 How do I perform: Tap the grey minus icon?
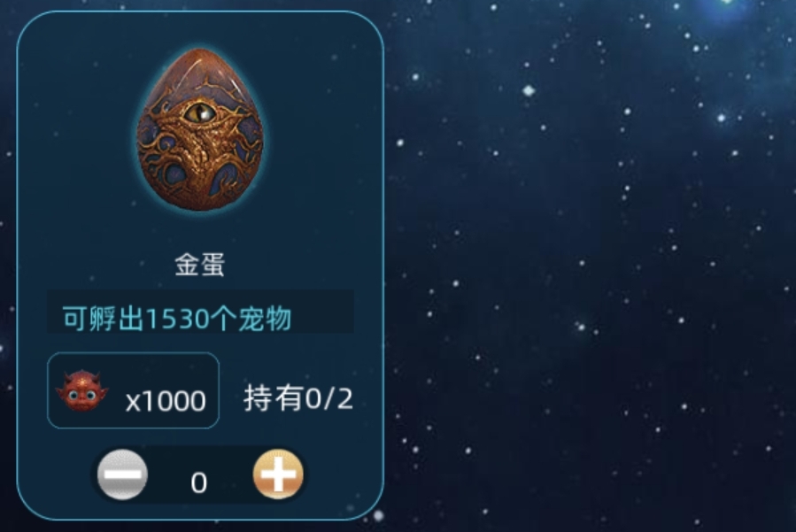pyautogui.click(x=122, y=474)
